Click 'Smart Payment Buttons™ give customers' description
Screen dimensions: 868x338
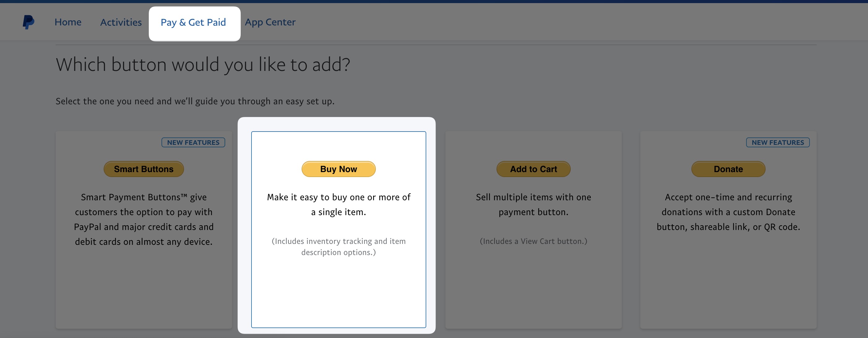[144, 219]
